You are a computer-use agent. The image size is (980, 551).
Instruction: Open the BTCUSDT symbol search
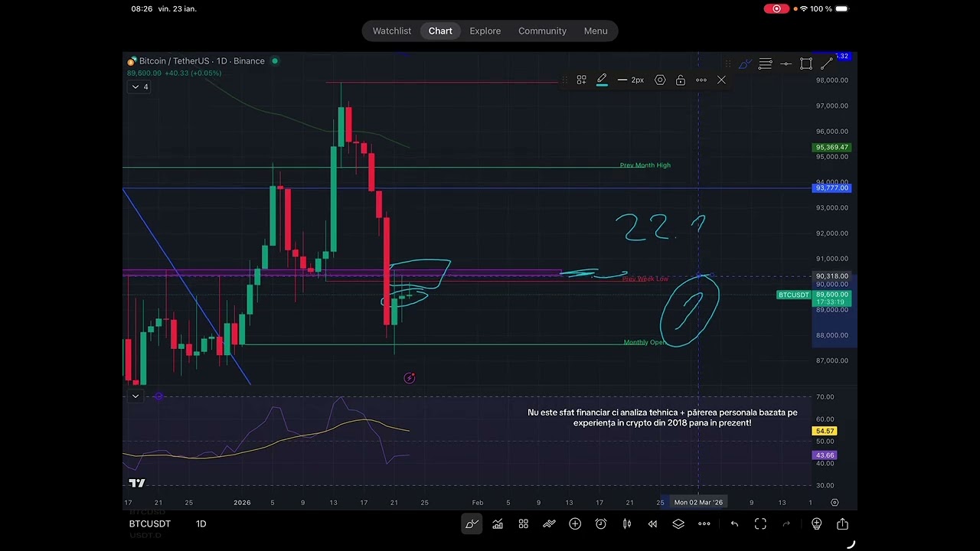[149, 524]
